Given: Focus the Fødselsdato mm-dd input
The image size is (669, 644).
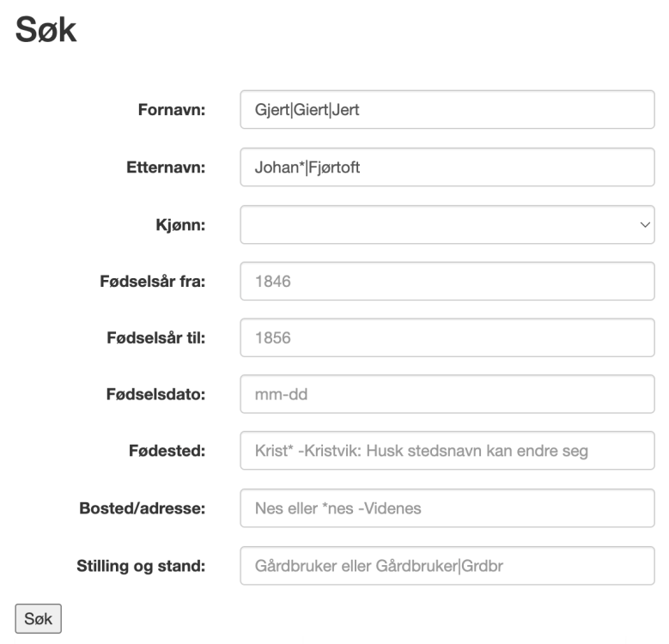Looking at the screenshot, I should tap(447, 394).
